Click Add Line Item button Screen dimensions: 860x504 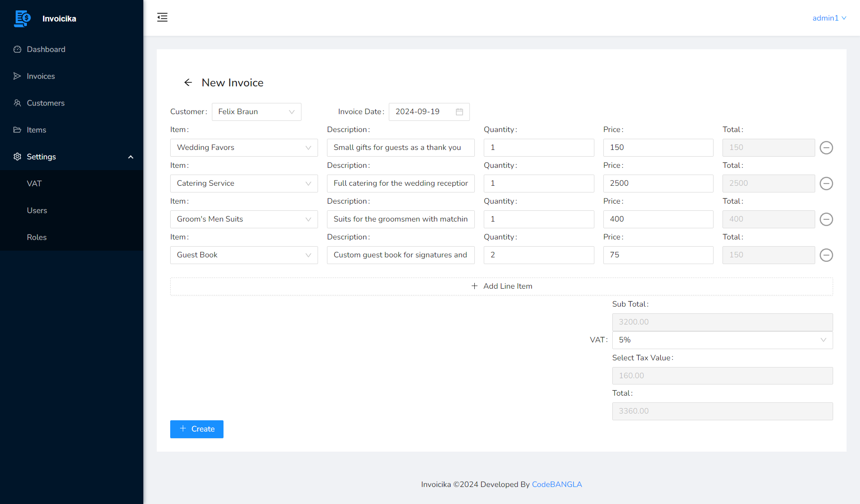[x=501, y=286]
